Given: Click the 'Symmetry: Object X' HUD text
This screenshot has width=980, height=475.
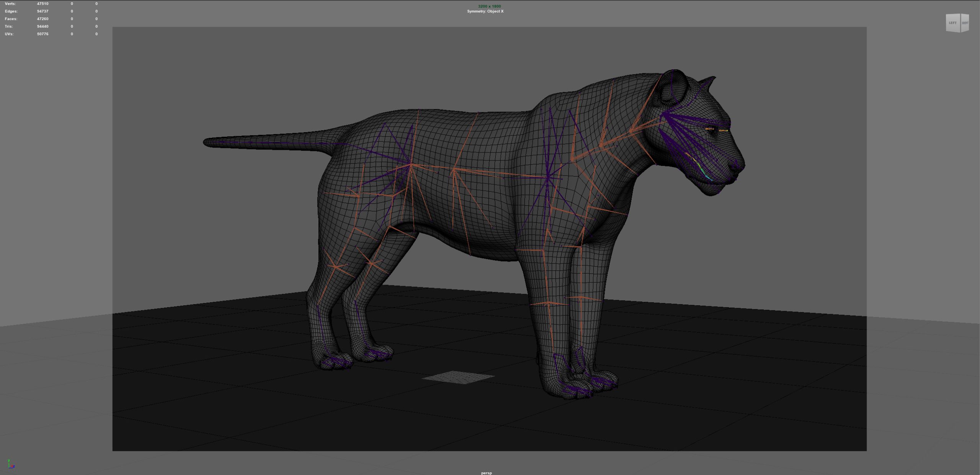Looking at the screenshot, I should click(x=485, y=11).
